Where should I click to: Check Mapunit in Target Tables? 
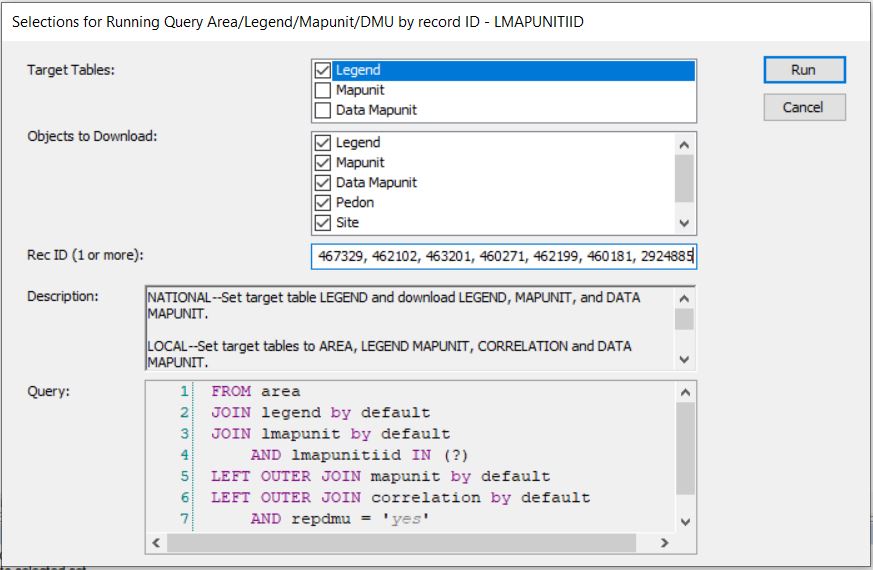[323, 90]
